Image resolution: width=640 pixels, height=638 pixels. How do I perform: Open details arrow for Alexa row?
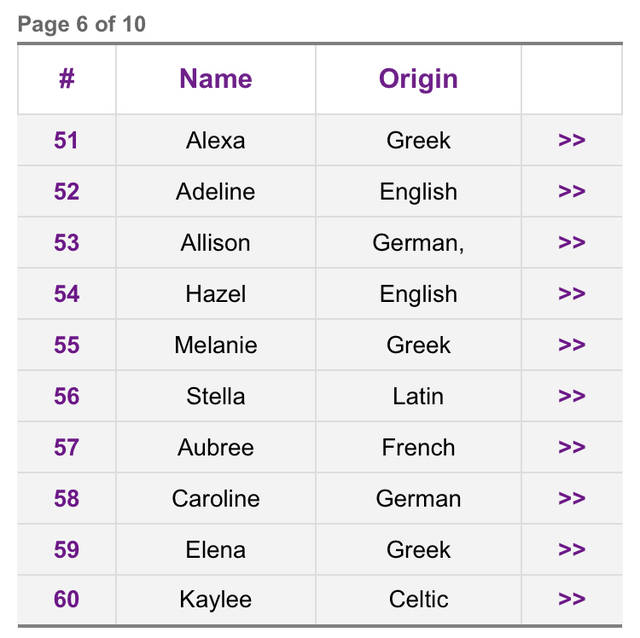pyautogui.click(x=571, y=140)
